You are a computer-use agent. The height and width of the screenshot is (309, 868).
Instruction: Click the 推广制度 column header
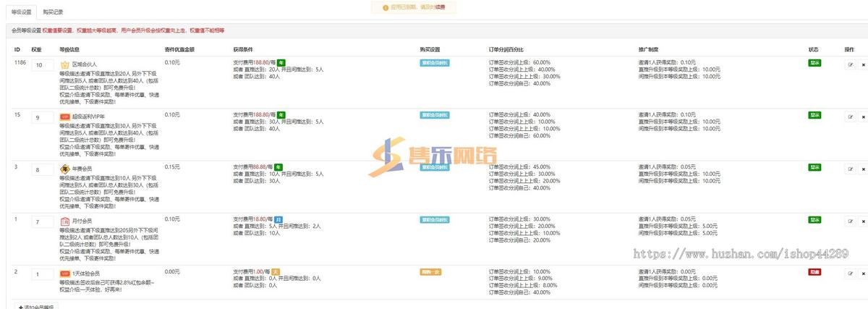(649, 49)
